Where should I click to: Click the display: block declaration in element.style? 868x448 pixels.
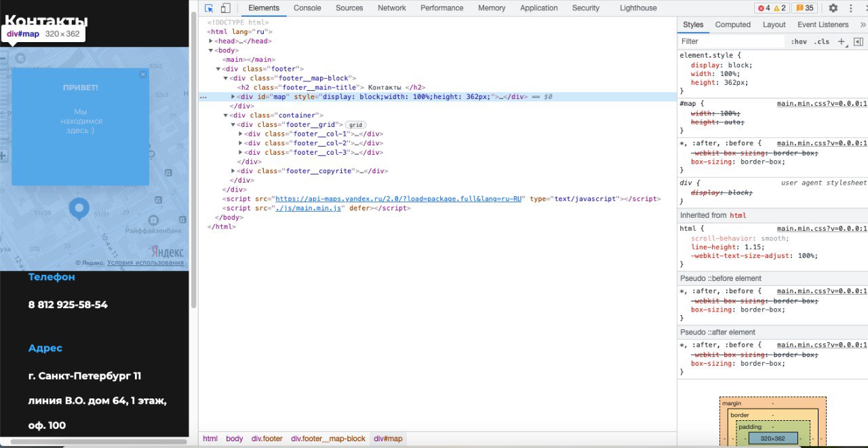[x=722, y=66]
